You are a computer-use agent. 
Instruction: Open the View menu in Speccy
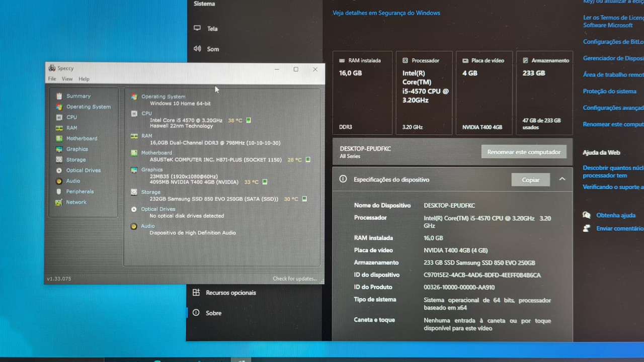click(67, 79)
